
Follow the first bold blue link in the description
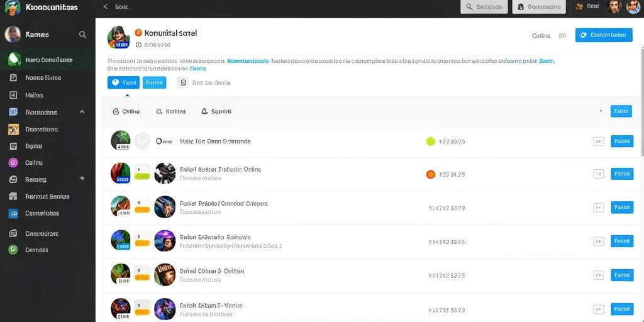click(x=248, y=61)
